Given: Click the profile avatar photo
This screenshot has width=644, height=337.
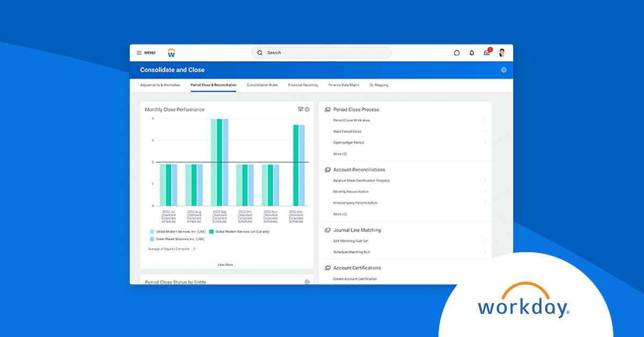Looking at the screenshot, I should (501, 53).
